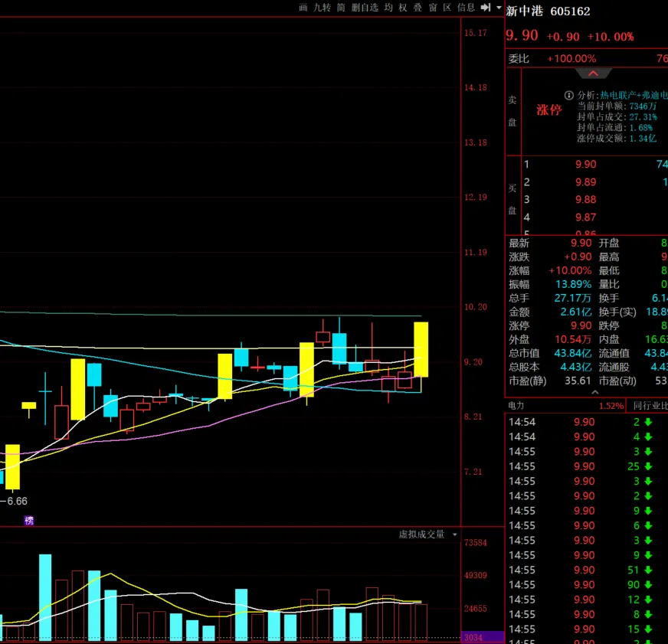Image resolution: width=668 pixels, height=644 pixels.
Task: Click the 市盈(静) value 35.61
Action: coord(578,381)
